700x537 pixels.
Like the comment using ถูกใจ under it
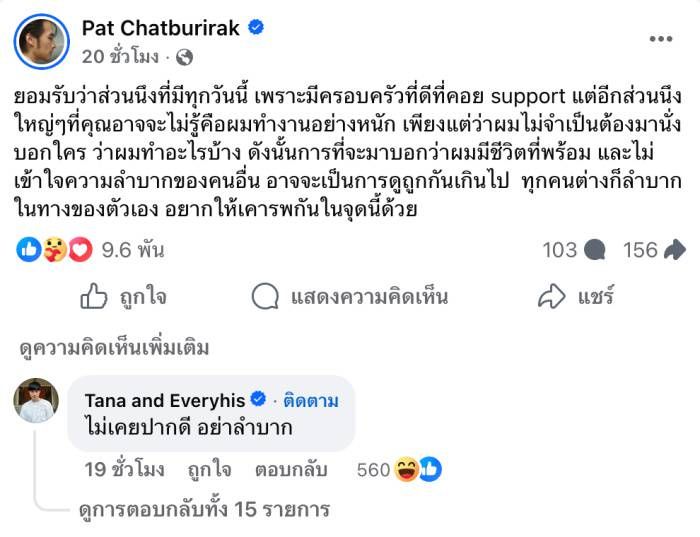(x=207, y=470)
